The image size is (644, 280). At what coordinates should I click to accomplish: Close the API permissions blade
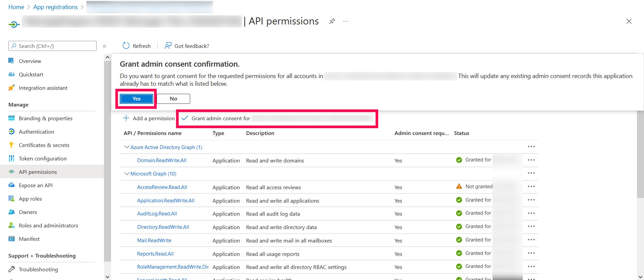pos(629,21)
